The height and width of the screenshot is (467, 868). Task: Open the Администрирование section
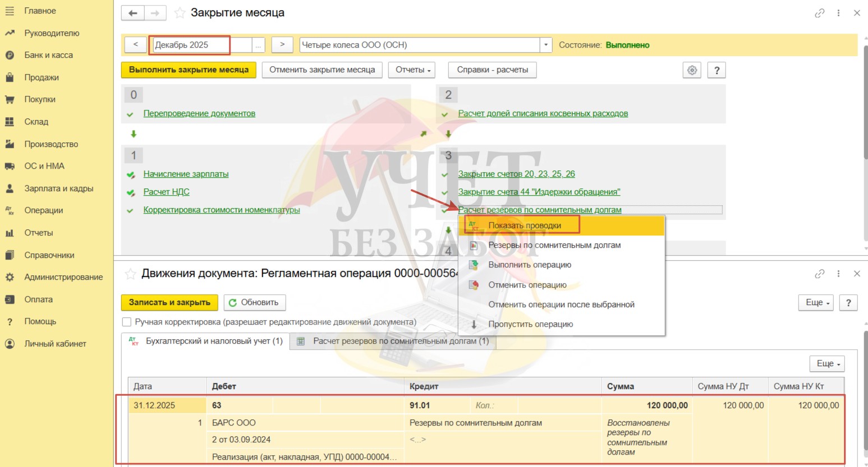pyautogui.click(x=63, y=277)
